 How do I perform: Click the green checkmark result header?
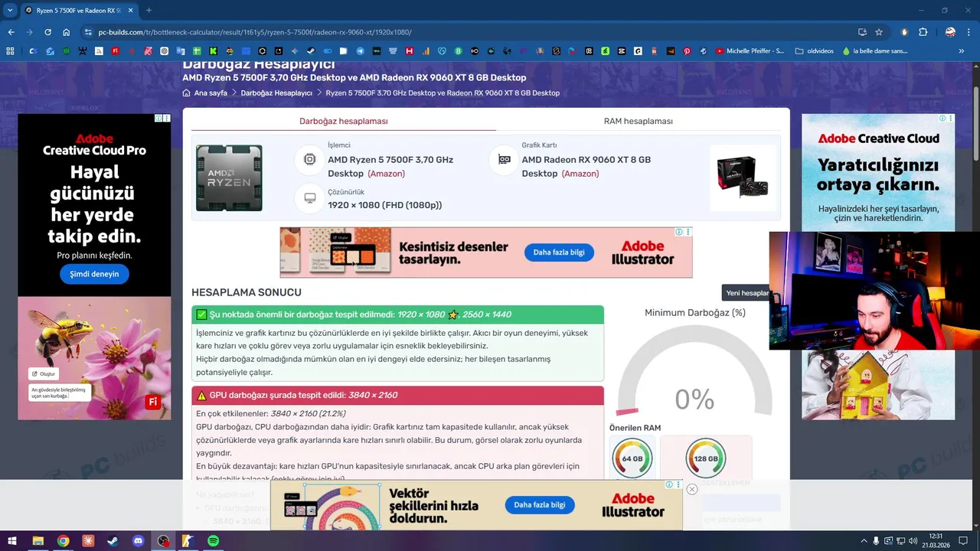click(397, 315)
